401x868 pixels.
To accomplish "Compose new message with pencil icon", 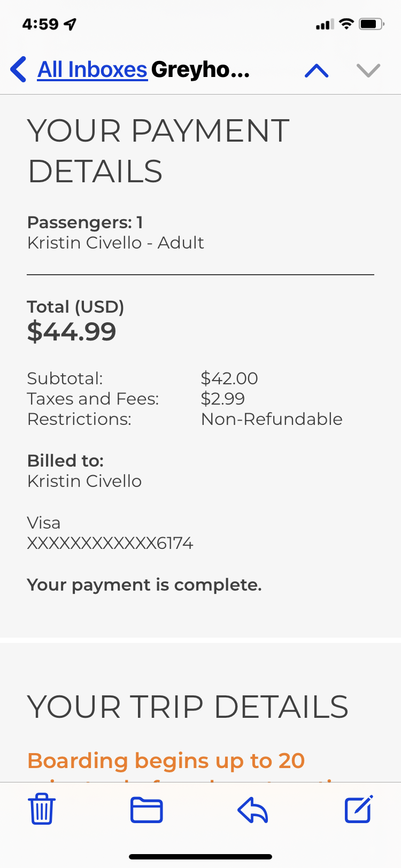I will click(x=358, y=809).
